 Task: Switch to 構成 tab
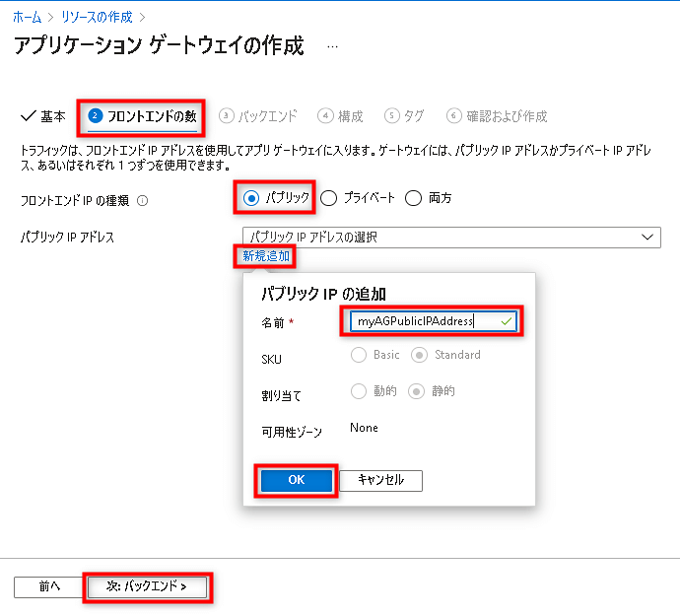(x=340, y=116)
